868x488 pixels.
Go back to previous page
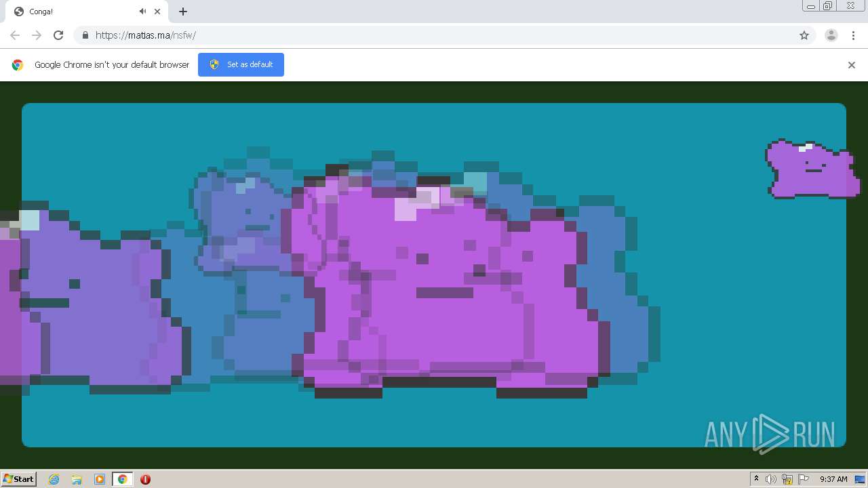(x=15, y=35)
